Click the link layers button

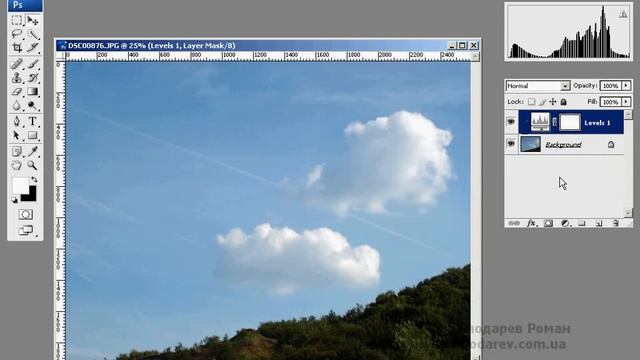[x=514, y=223]
